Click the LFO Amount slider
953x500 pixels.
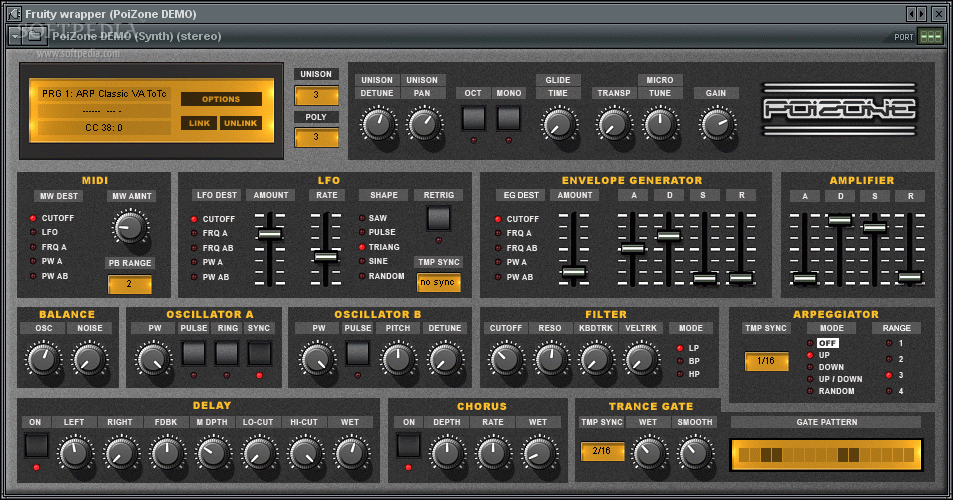click(269, 235)
